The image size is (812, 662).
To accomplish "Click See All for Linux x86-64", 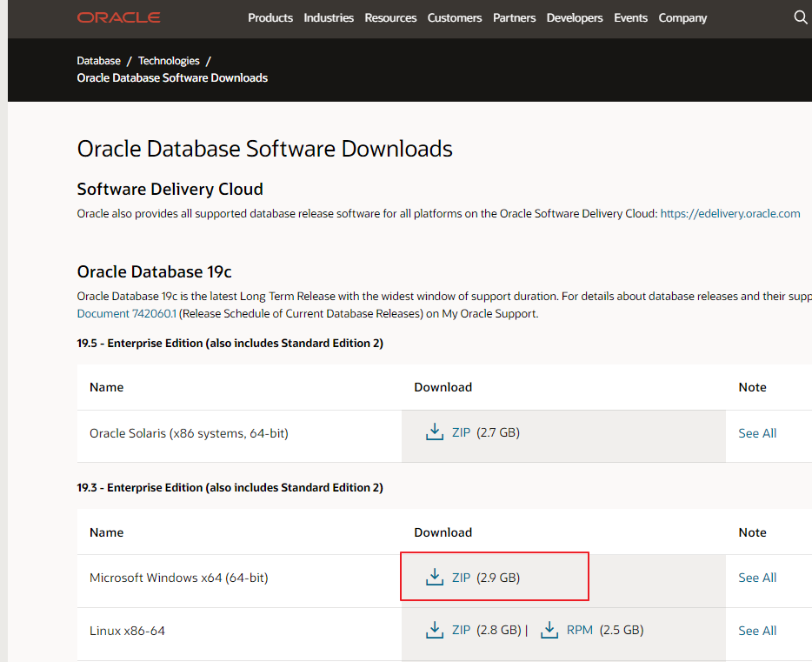I will pos(757,631).
